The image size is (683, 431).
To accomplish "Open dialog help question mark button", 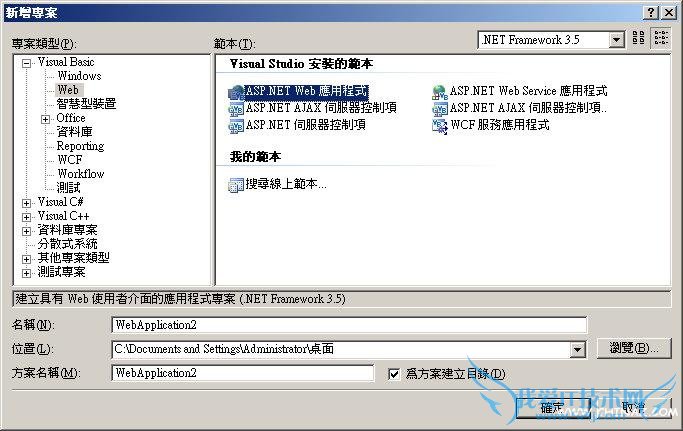I will (x=650, y=12).
